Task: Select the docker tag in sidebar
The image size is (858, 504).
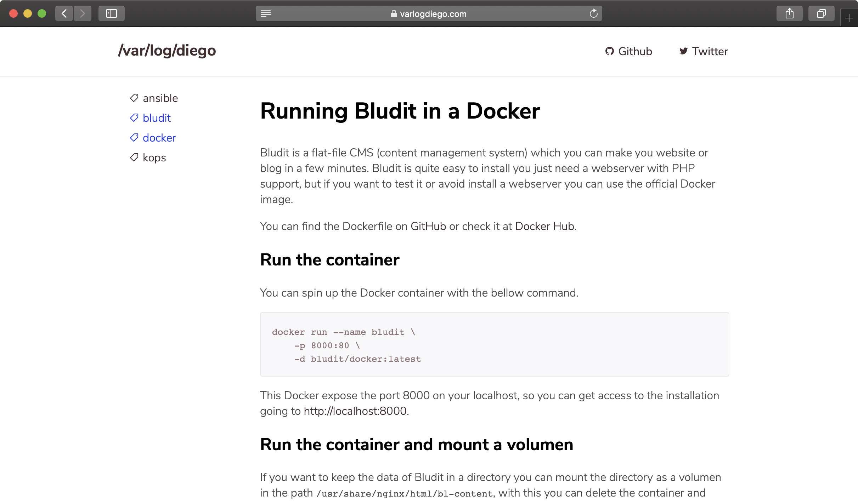Action: (158, 138)
